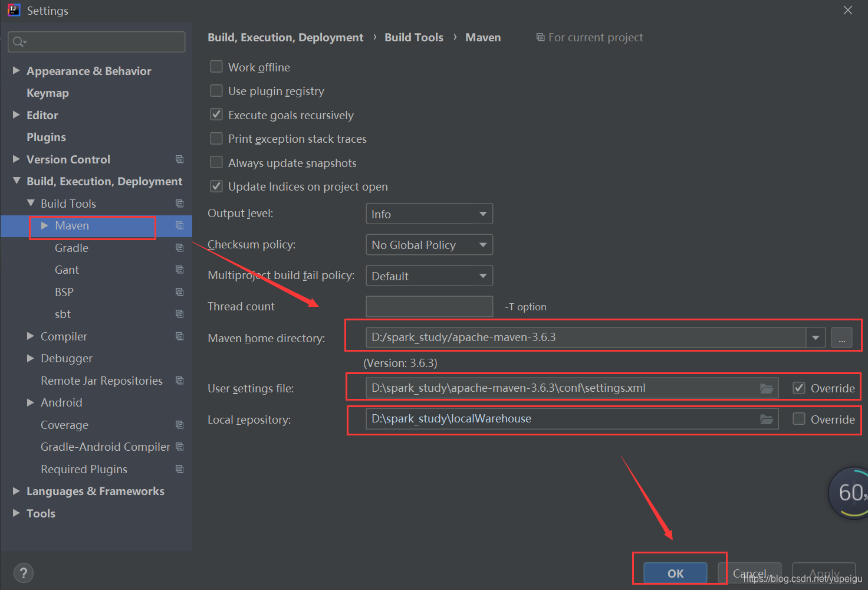Viewport: 868px width, 590px height.
Task: Expand the Android node
Action: pyautogui.click(x=31, y=402)
